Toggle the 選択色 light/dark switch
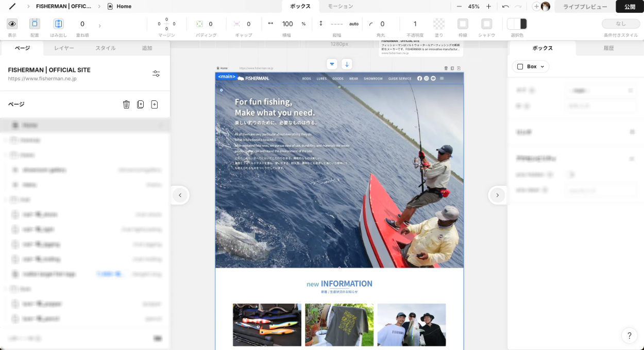The image size is (644, 350). pos(517,24)
